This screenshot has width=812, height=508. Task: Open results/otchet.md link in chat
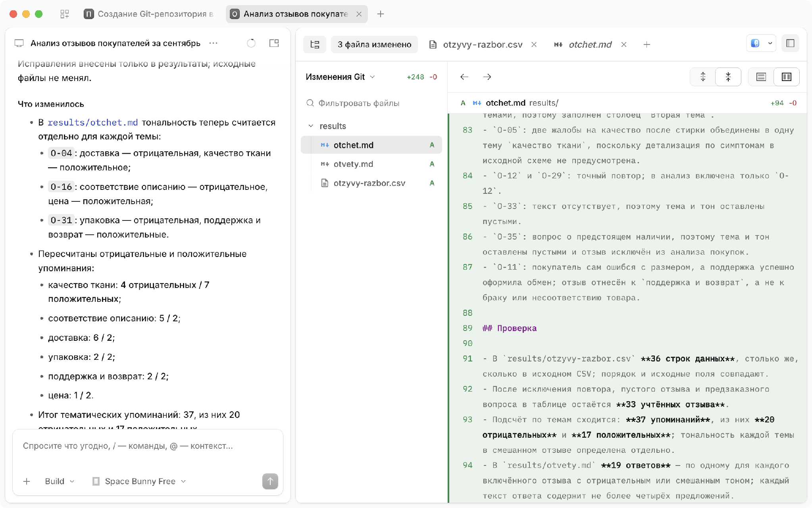tap(92, 122)
